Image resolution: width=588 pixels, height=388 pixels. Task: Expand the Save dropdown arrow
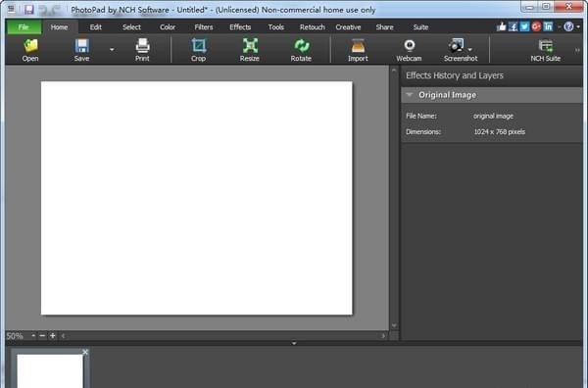coord(112,50)
